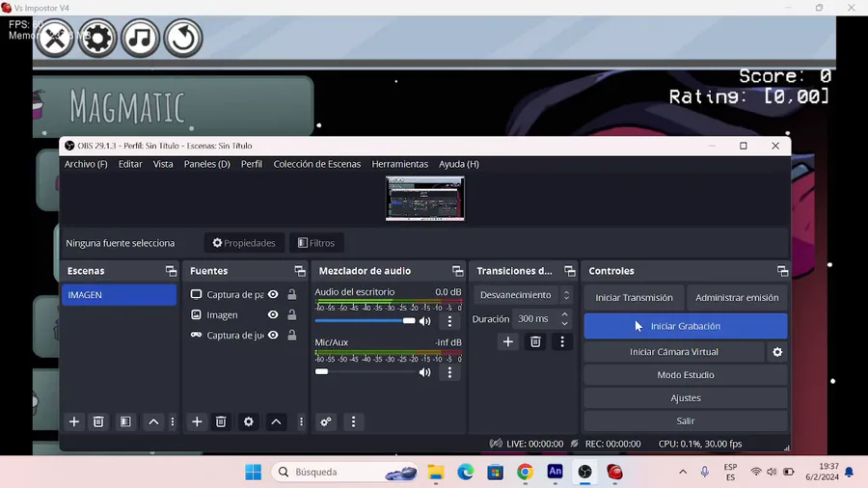The image size is (868, 488).
Task: Undock the Escenas panel
Action: (x=171, y=271)
